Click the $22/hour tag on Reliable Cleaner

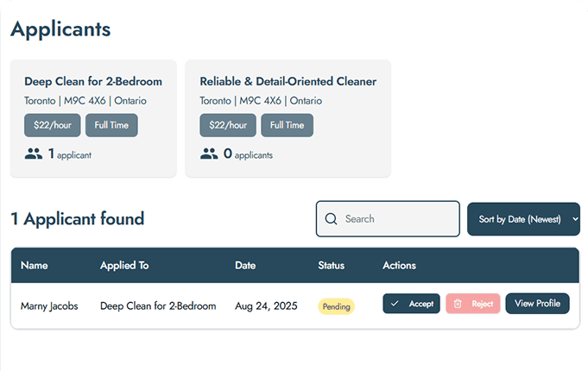(x=228, y=125)
